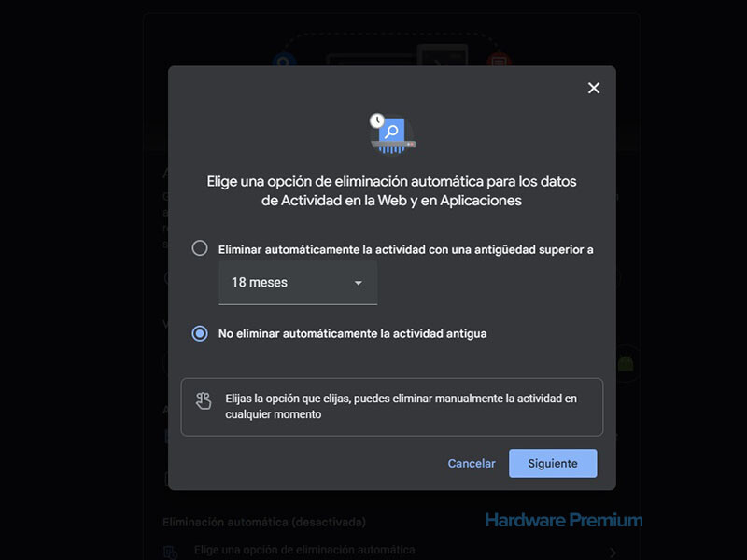Click the No eliminar automáticamente la actividad antigua label

pyautogui.click(x=353, y=333)
